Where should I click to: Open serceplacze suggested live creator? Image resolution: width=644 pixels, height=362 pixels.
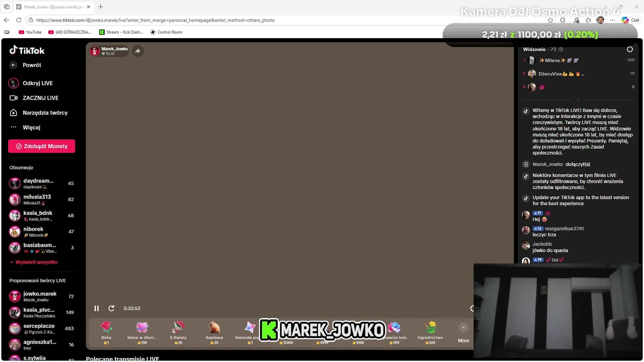coord(41,328)
